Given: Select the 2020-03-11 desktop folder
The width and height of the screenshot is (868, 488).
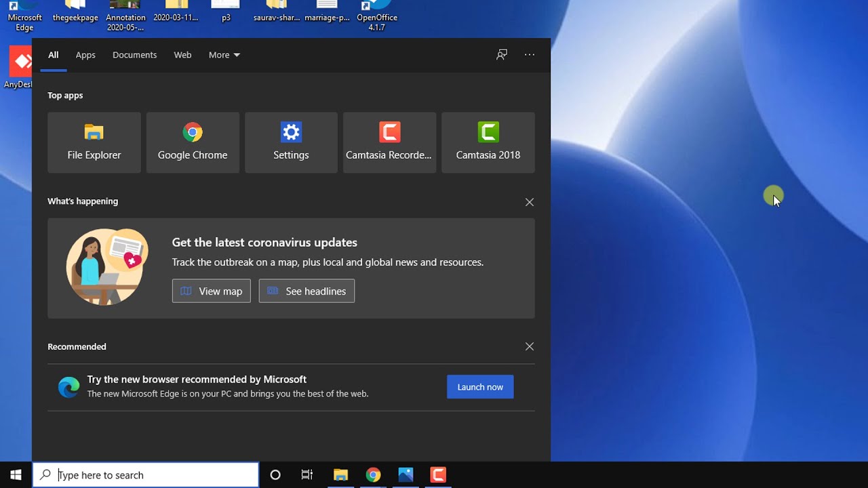Looking at the screenshot, I should 176,12.
